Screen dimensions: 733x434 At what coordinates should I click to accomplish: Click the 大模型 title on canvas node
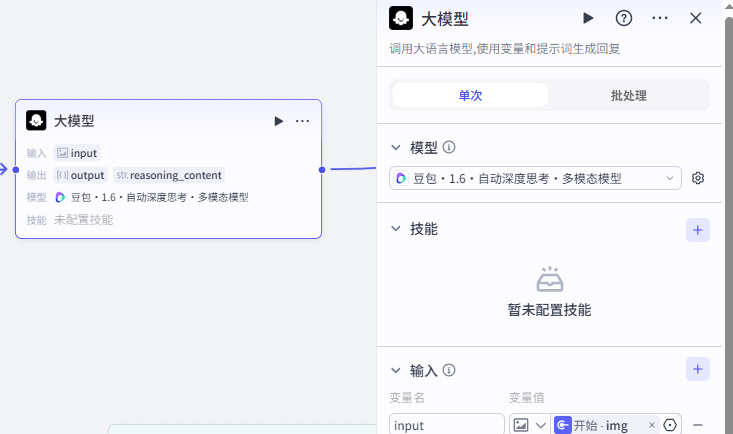pyautogui.click(x=74, y=121)
